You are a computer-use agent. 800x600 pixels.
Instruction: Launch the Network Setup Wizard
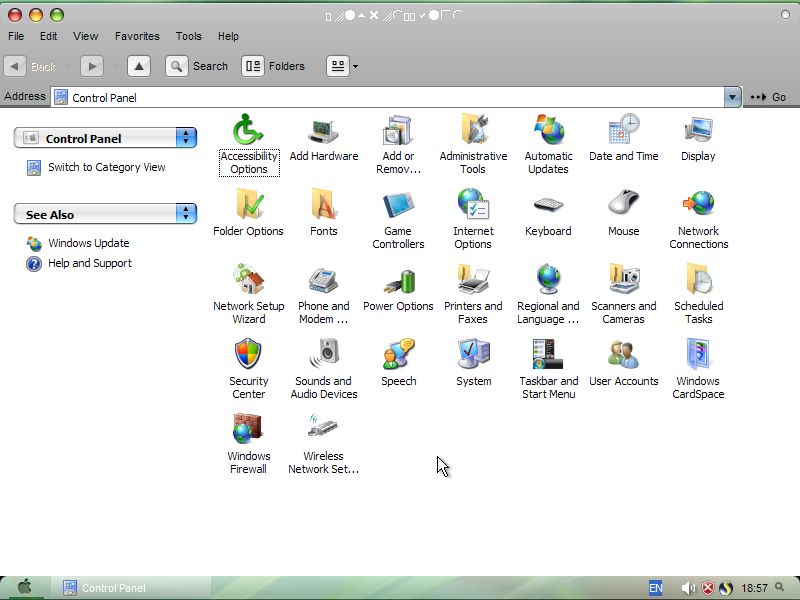tap(248, 294)
